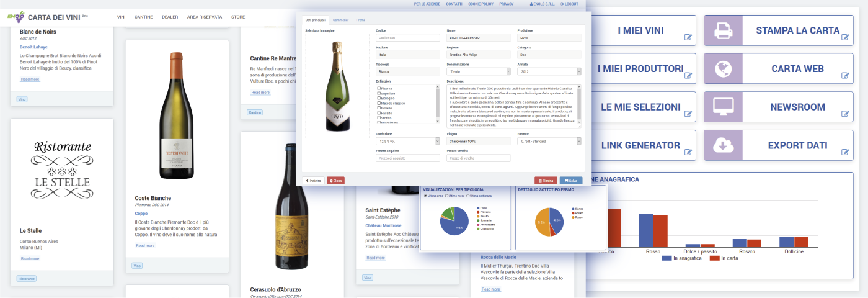Open the Denominazione dropdown
This screenshot has width=868, height=298.
point(479,71)
